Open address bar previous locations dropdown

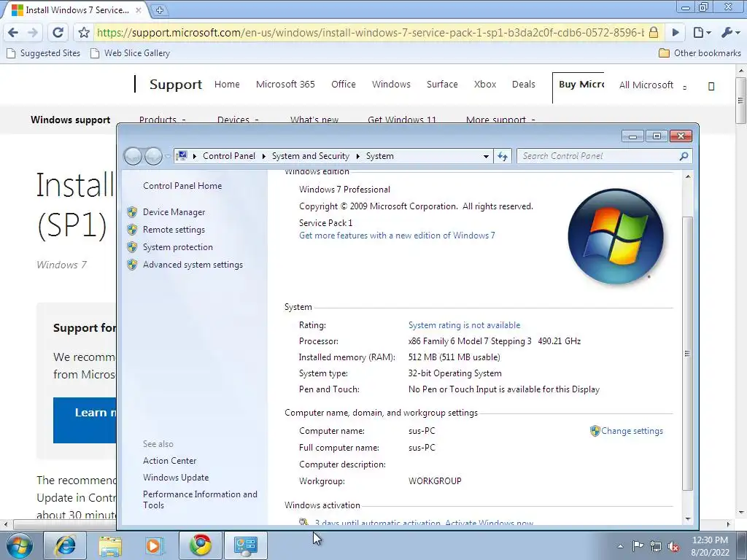[485, 156]
